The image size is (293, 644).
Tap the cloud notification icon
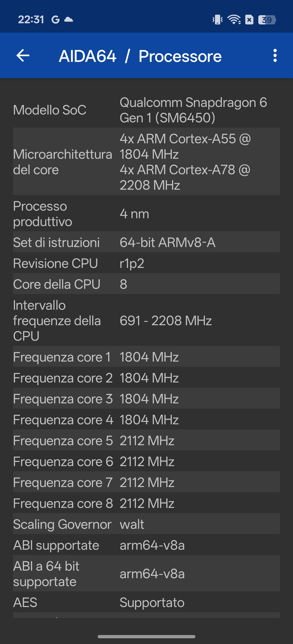click(x=69, y=20)
